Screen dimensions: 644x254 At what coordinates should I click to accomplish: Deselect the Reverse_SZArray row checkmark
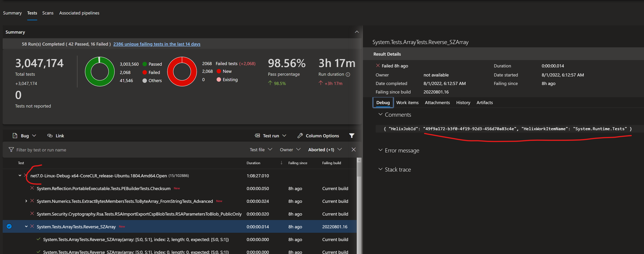(9, 226)
